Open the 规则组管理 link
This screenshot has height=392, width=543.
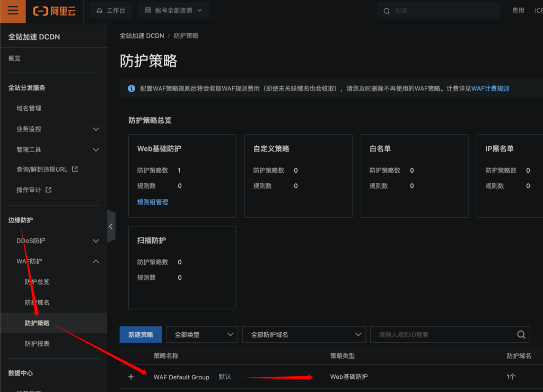click(152, 202)
